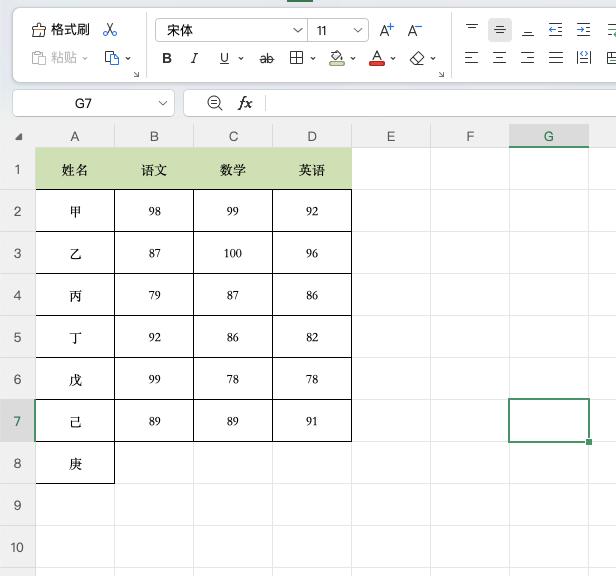Center text horizontally

click(x=499, y=58)
